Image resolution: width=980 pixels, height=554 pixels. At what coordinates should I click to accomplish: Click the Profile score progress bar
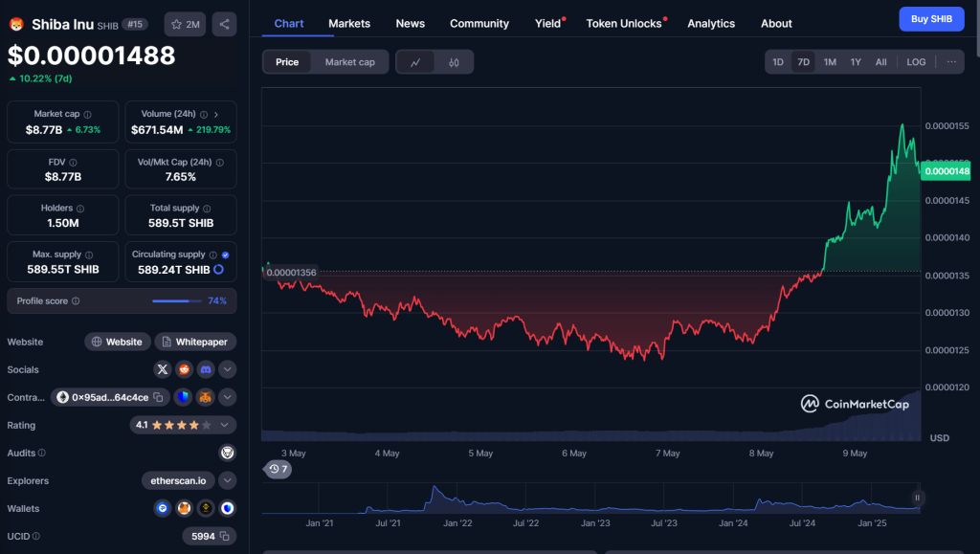(177, 301)
